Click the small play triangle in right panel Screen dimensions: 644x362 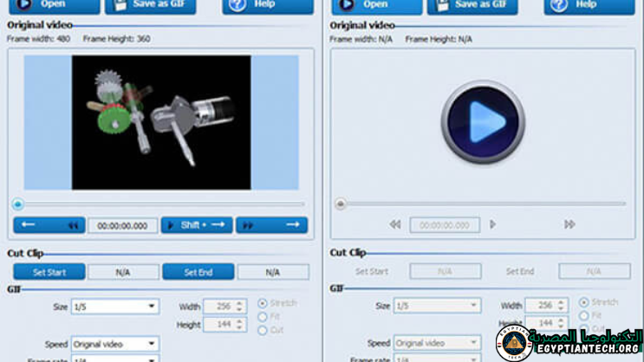coord(493,224)
